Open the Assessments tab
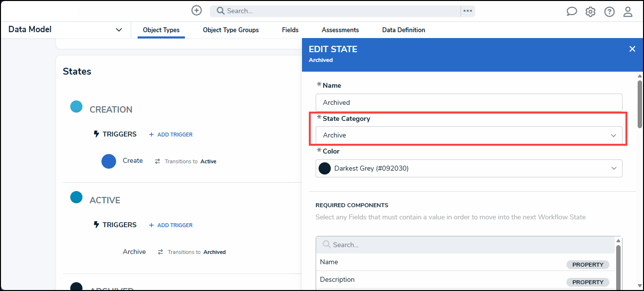 340,30
